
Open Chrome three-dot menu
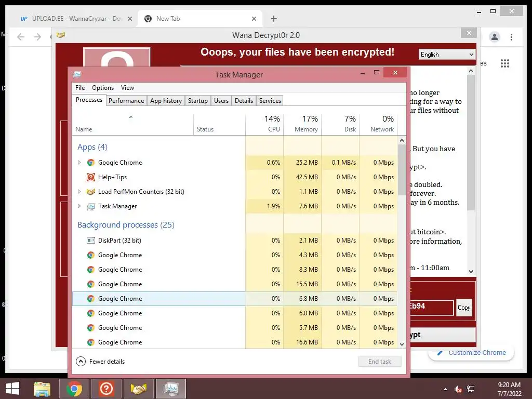pos(511,37)
